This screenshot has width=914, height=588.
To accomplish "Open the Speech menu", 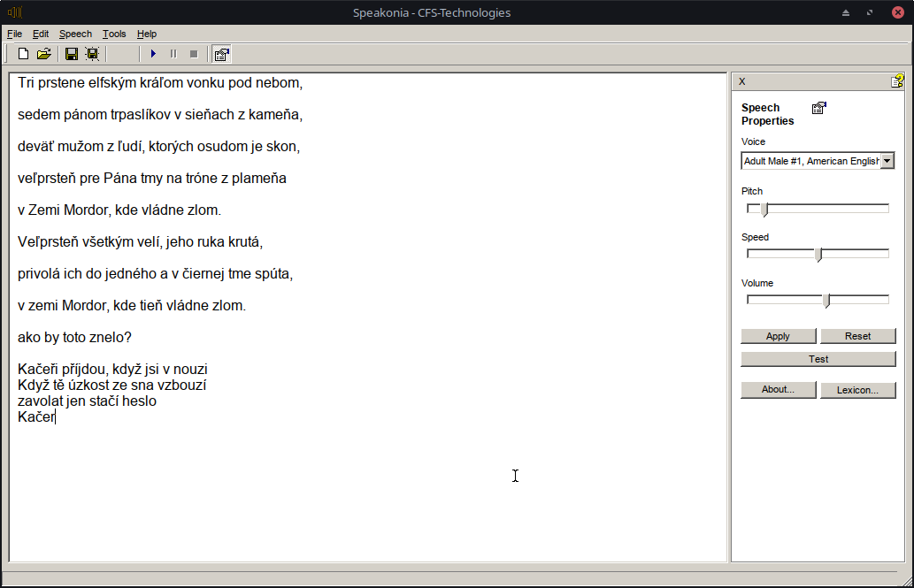I will 75,34.
